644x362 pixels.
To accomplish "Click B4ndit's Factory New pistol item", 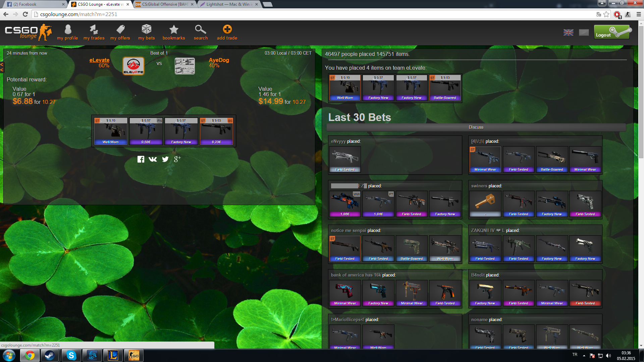I will point(485,293).
